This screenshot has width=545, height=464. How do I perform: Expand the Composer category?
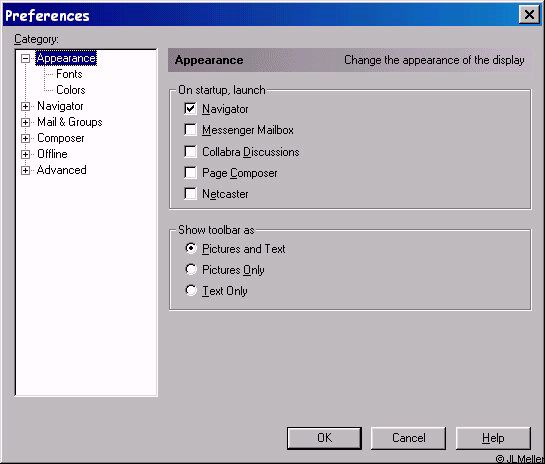[25, 138]
